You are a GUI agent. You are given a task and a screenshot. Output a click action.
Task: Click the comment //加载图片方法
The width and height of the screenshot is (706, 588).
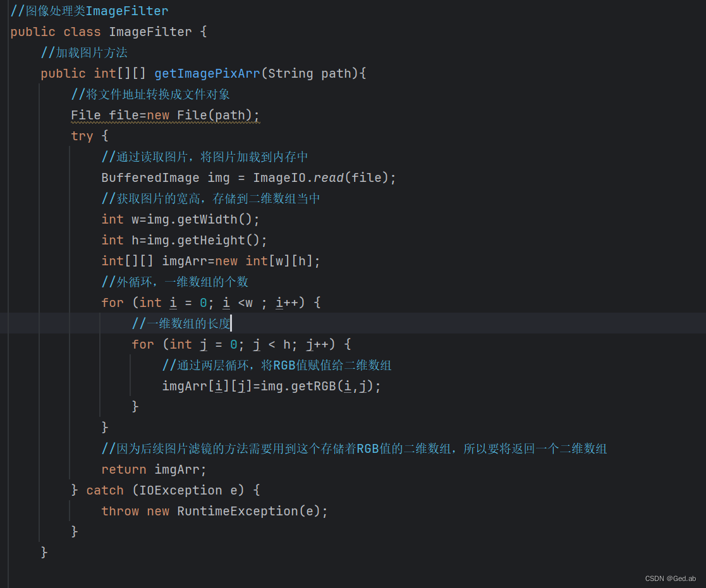pyautogui.click(x=84, y=52)
